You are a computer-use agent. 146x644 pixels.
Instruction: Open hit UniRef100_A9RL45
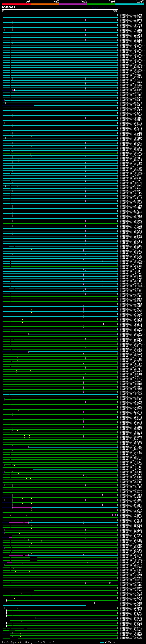(131, 22)
